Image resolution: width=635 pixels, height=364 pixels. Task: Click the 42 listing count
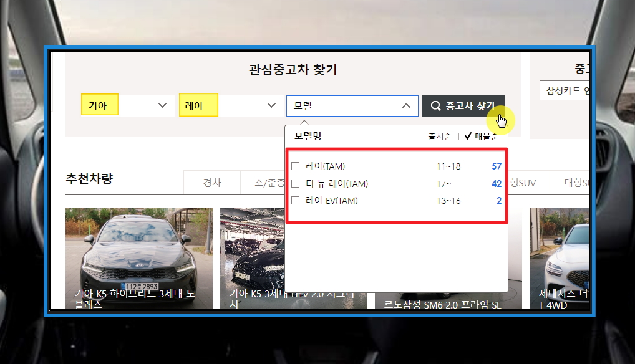coord(497,184)
